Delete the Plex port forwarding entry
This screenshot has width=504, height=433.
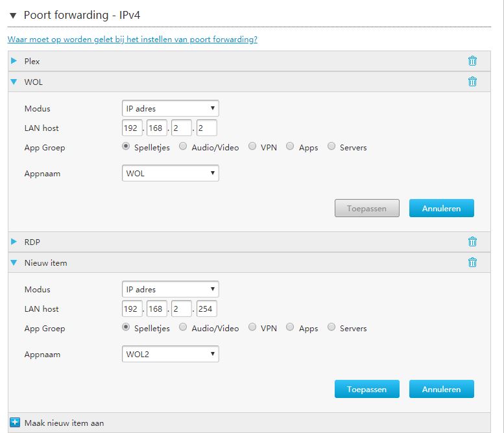pos(472,61)
